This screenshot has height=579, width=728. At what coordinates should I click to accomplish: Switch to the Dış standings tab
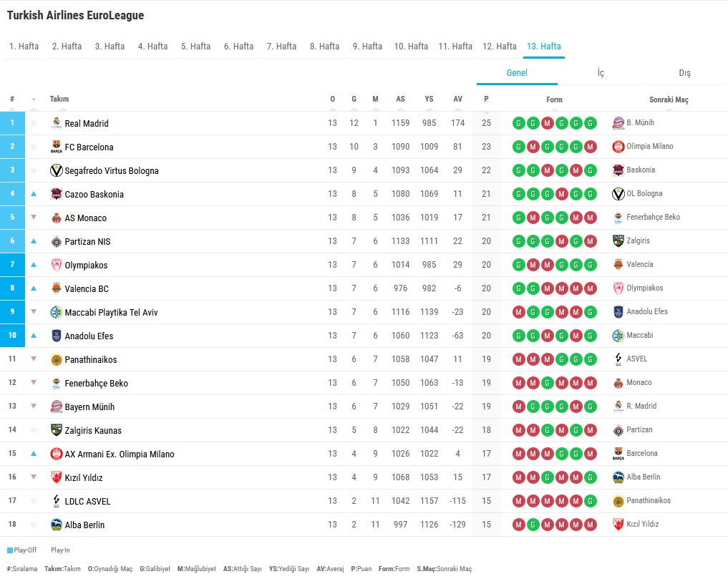point(684,73)
